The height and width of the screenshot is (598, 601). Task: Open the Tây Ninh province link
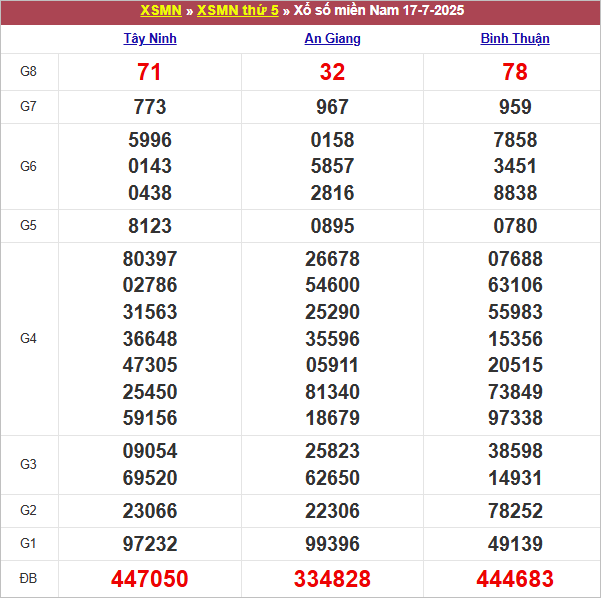(x=150, y=38)
